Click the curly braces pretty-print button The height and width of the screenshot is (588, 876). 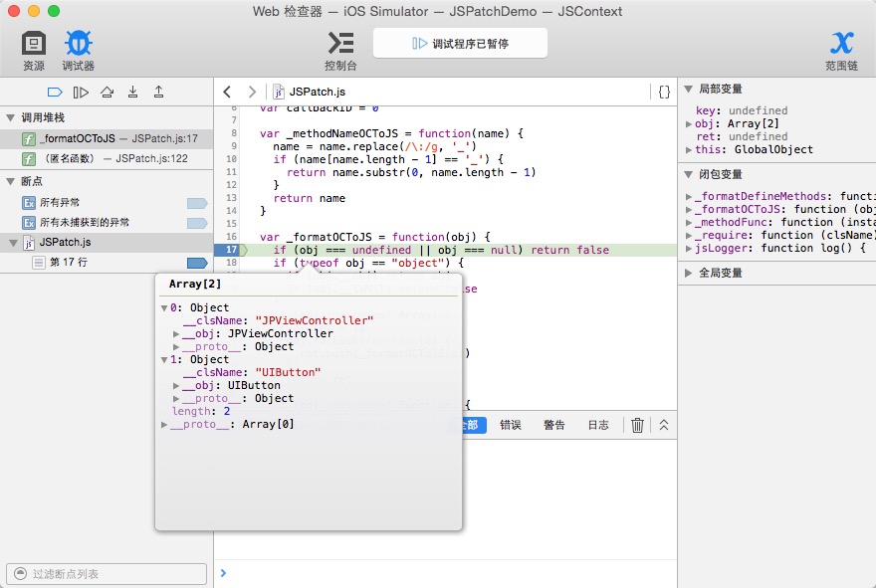(x=664, y=92)
